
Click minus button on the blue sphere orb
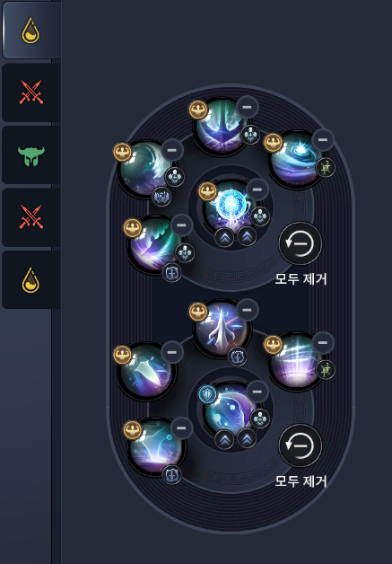click(257, 189)
